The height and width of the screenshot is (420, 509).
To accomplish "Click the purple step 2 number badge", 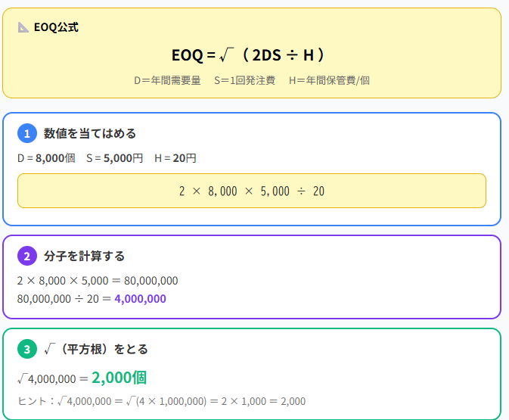I will 27,256.
